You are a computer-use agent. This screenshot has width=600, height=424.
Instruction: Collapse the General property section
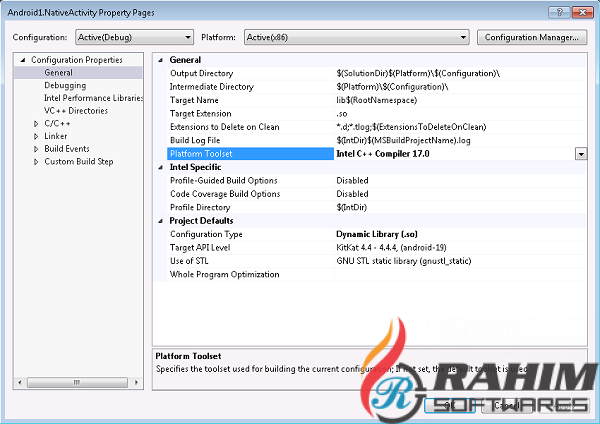click(161, 60)
